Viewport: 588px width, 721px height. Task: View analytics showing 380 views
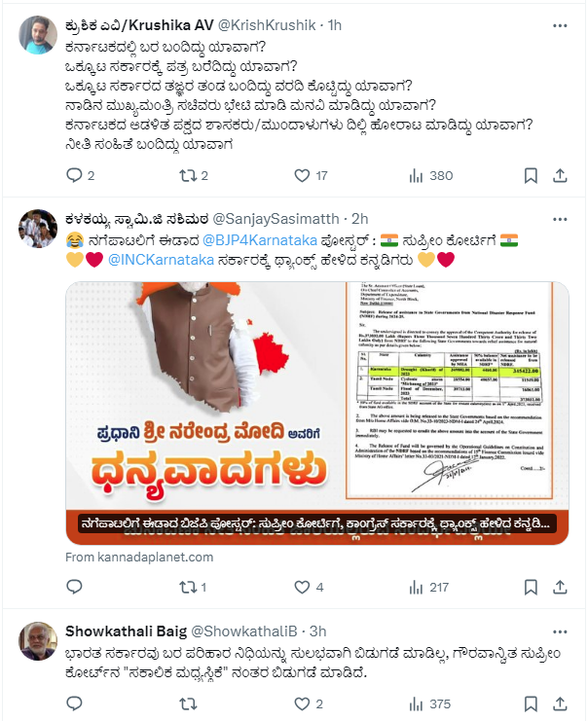point(430,176)
